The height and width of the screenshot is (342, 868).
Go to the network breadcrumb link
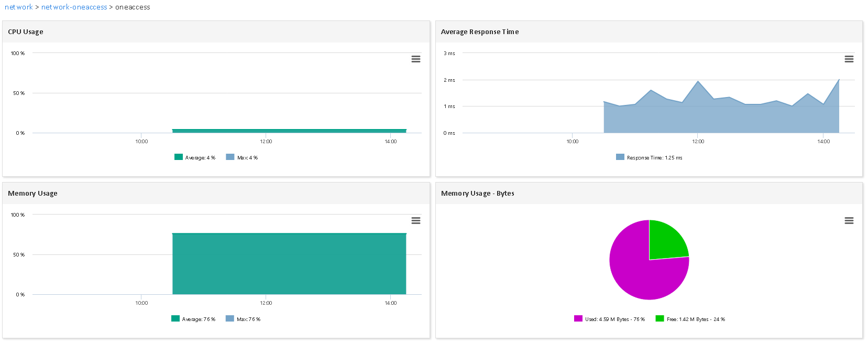[19, 7]
